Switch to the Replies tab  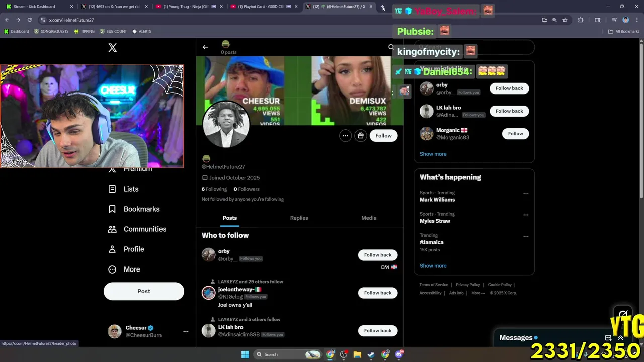coord(299,218)
